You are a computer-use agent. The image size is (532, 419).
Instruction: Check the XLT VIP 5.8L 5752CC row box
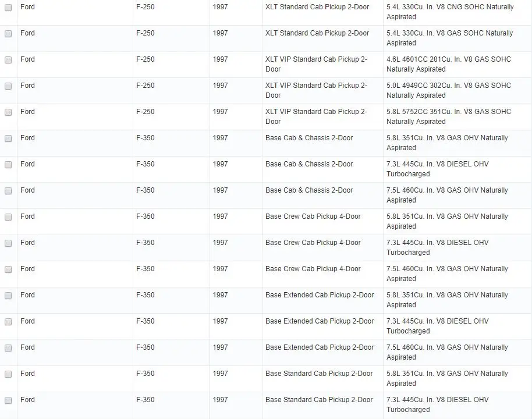[x=8, y=112]
